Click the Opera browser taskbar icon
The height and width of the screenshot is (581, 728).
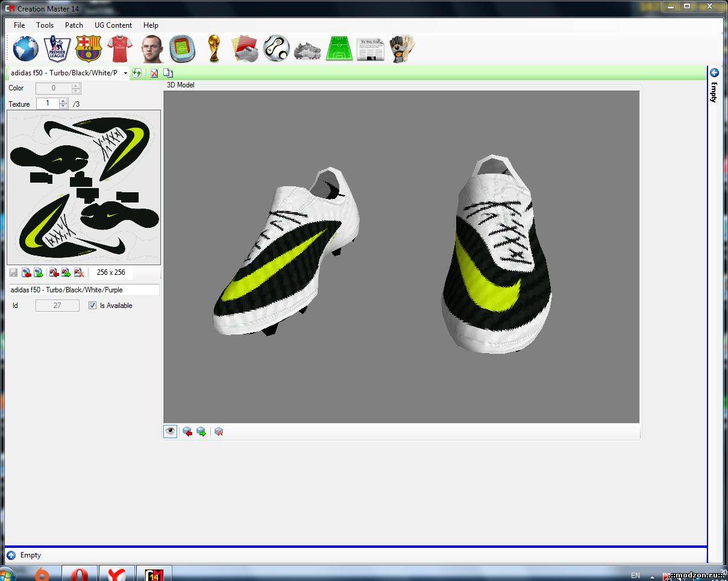(80, 574)
